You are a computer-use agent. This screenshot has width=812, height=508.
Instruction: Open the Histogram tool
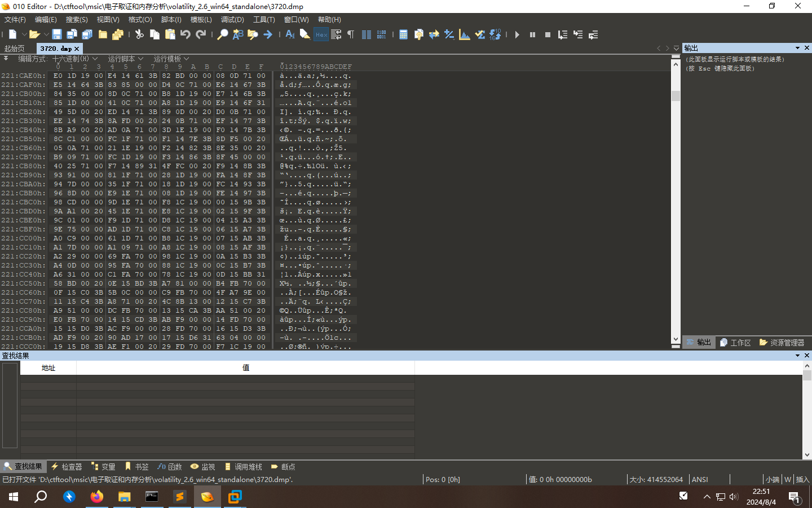pyautogui.click(x=464, y=34)
